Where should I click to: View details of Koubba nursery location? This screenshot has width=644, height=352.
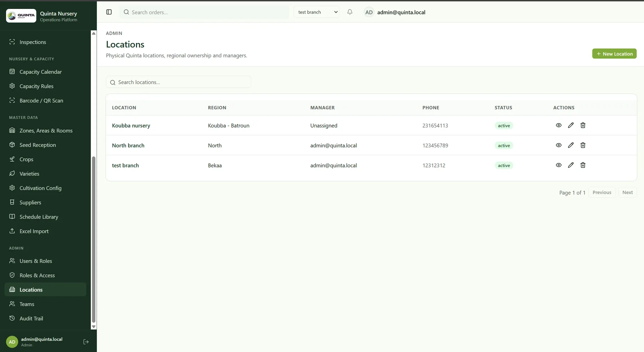pyautogui.click(x=558, y=125)
